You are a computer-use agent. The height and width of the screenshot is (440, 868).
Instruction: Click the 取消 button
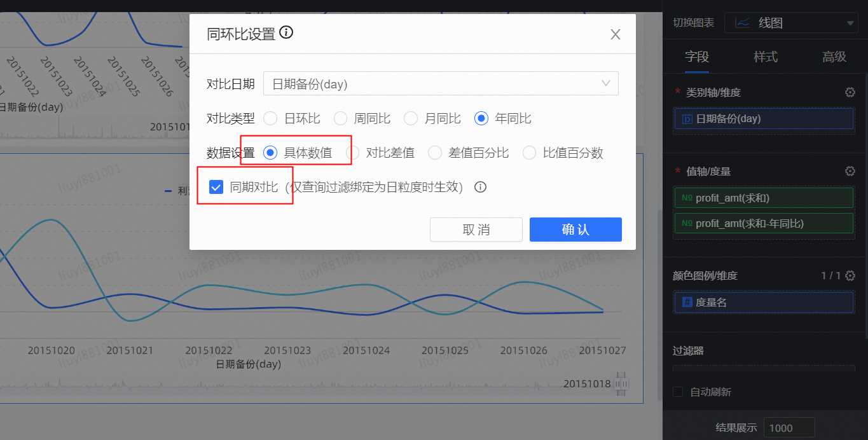pos(476,230)
